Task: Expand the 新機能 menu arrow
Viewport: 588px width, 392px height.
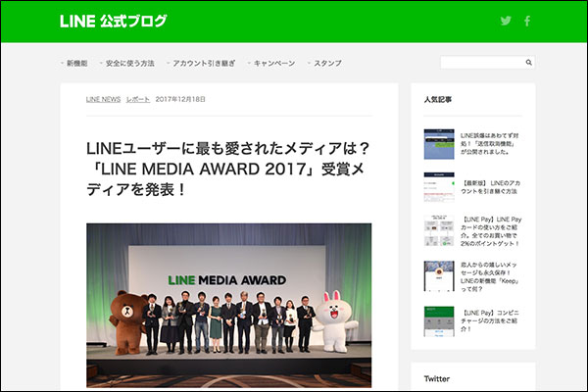Action: [x=62, y=63]
